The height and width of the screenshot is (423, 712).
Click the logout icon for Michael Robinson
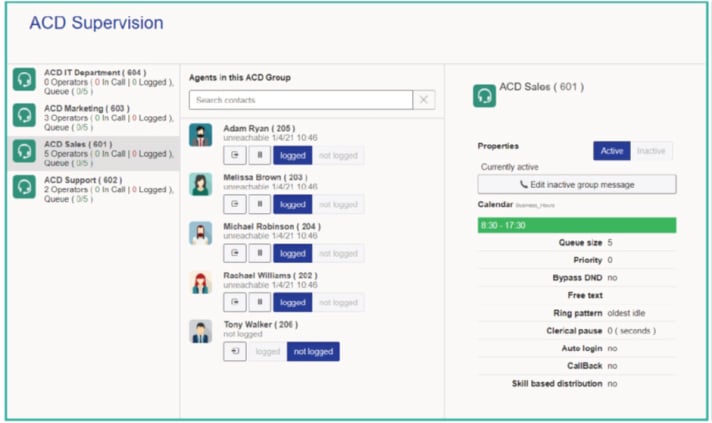[x=234, y=253]
